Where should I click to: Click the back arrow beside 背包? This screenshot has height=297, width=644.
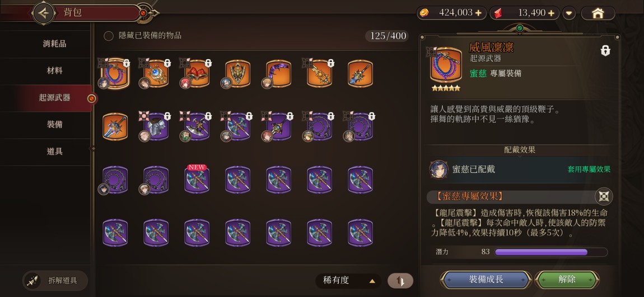pyautogui.click(x=43, y=13)
